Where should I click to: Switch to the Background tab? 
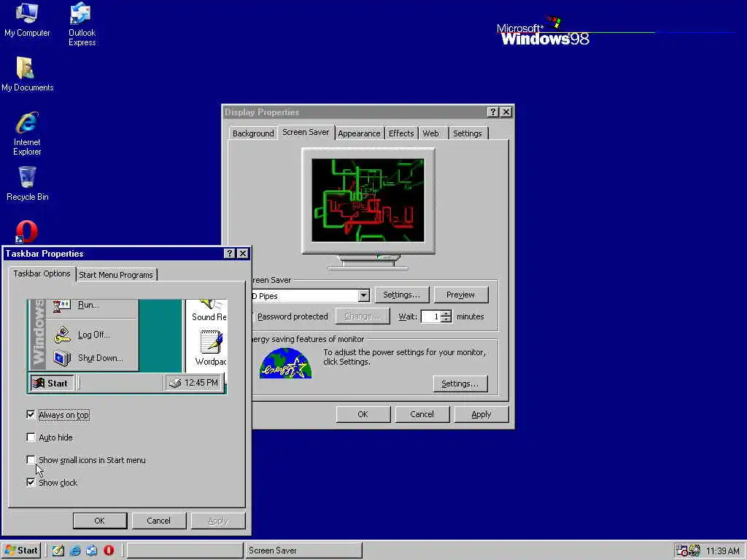[253, 133]
